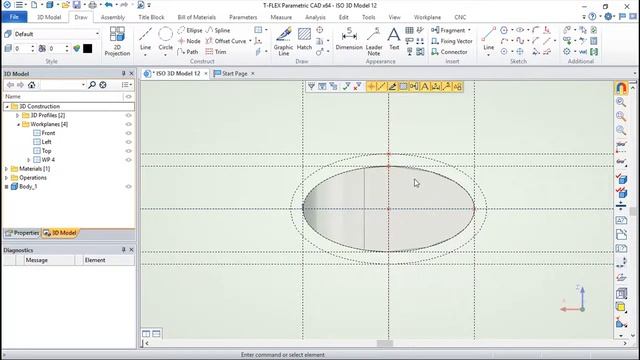Choose the Spline tool

(218, 30)
